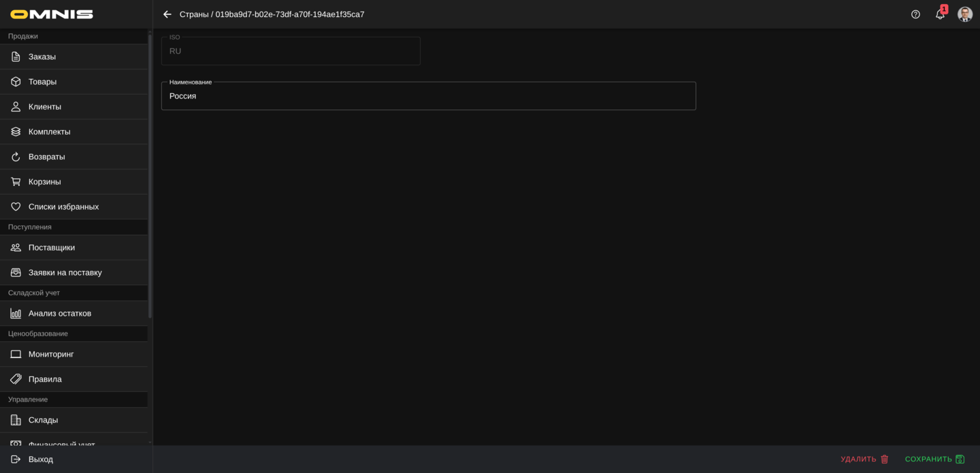
Task: Navigate to Корзины
Action: coord(44,182)
